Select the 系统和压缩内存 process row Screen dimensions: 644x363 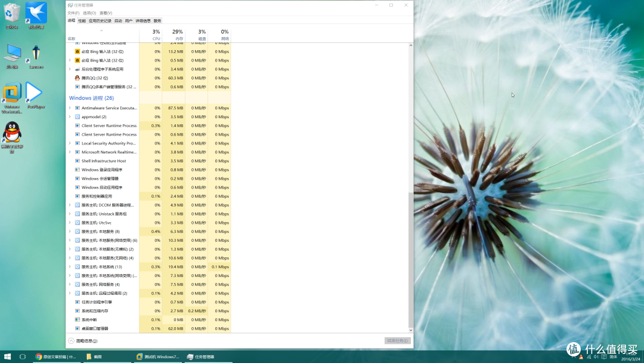[x=148, y=311]
